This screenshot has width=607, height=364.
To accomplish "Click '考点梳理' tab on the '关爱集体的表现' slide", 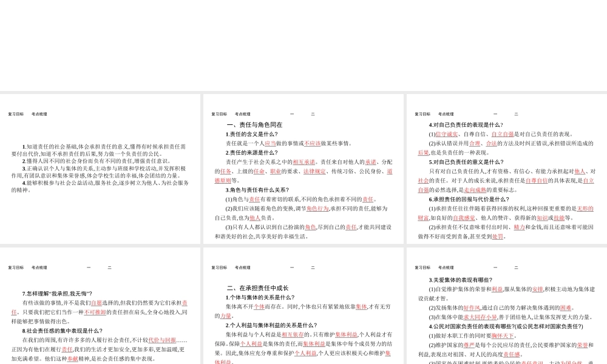I will tap(446, 268).
